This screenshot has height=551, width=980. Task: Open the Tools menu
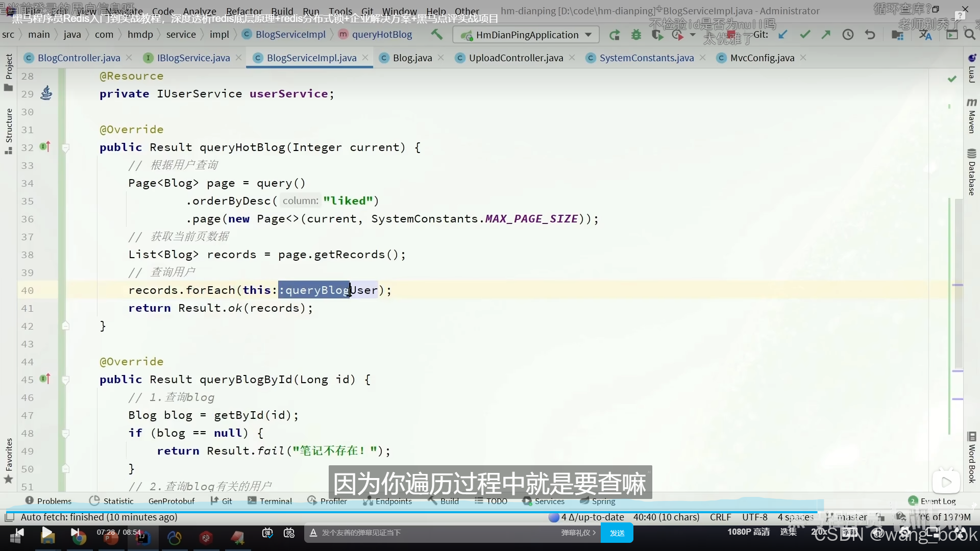(340, 11)
